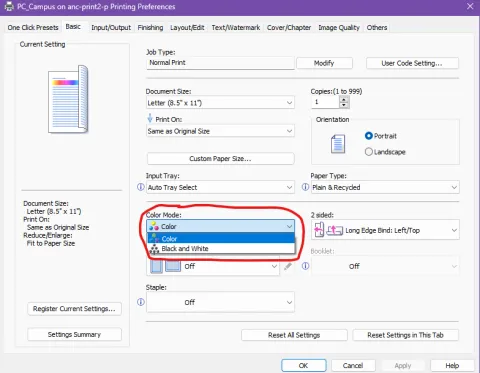Collapse the Color Mode dropdown
The image size is (480, 373).
coord(220,226)
